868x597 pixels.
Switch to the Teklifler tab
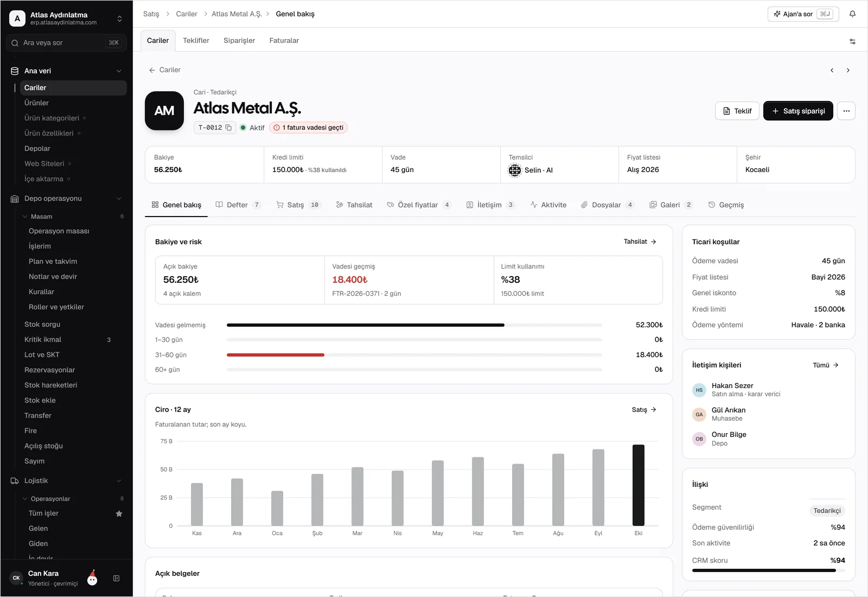[196, 41]
